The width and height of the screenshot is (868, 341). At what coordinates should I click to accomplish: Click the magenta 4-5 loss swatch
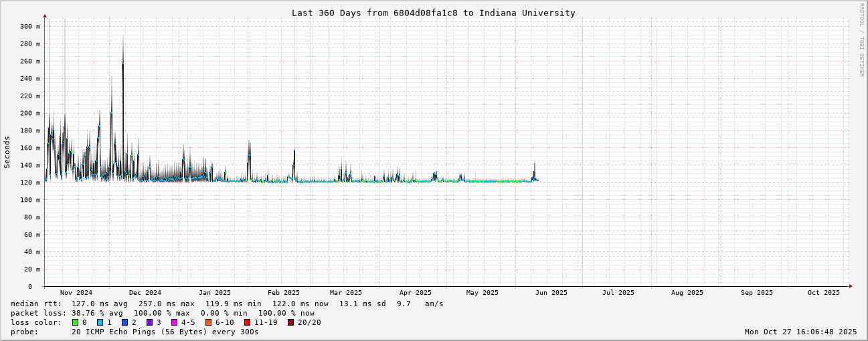pyautogui.click(x=175, y=322)
